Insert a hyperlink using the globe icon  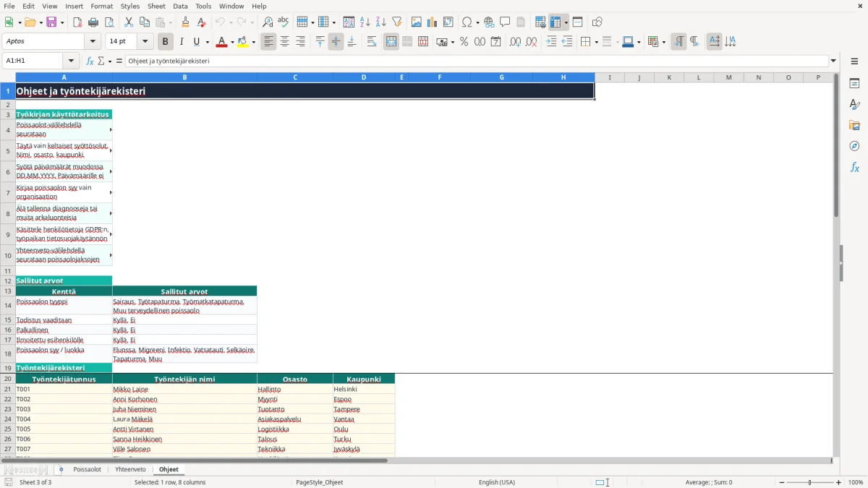tap(489, 22)
